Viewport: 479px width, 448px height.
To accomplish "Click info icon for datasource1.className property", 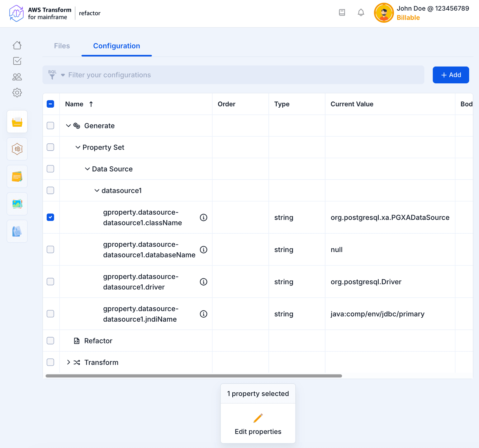I will click(x=203, y=217).
